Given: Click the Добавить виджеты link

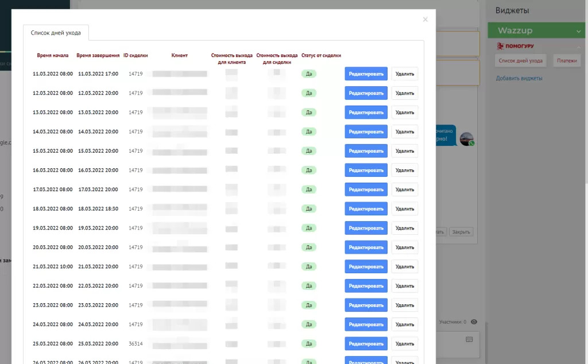Looking at the screenshot, I should coord(519,78).
